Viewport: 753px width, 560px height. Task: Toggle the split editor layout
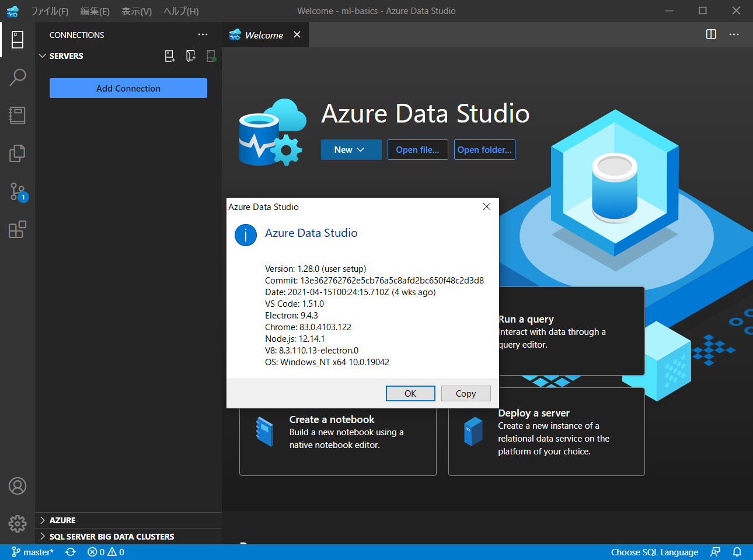point(710,34)
